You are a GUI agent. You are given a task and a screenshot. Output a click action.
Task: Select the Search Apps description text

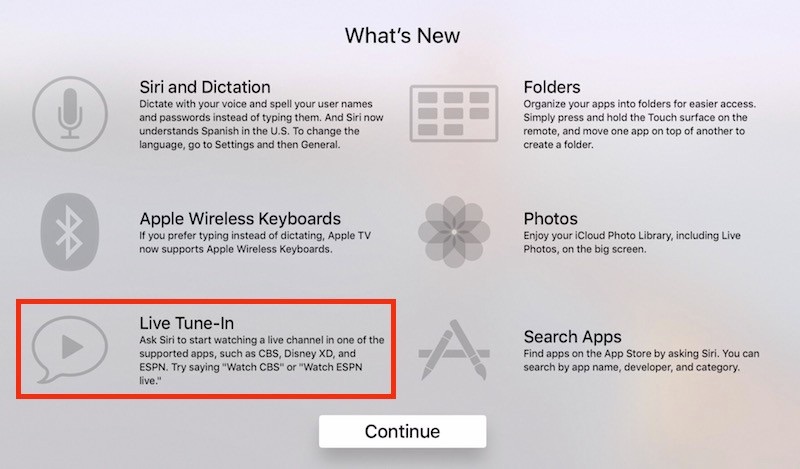[641, 360]
